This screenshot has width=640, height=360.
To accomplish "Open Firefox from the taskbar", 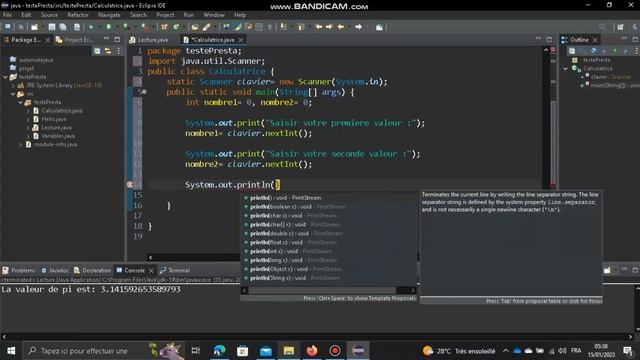I will (x=312, y=351).
